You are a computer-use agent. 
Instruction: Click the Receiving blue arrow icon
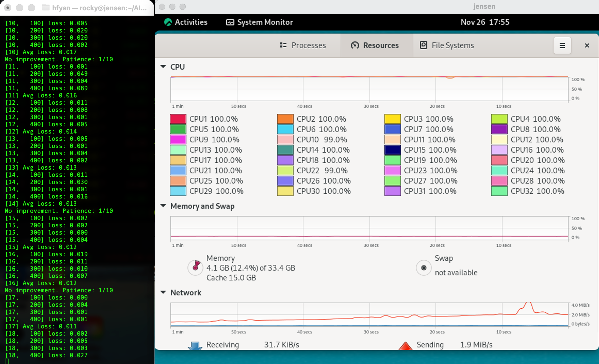click(195, 345)
